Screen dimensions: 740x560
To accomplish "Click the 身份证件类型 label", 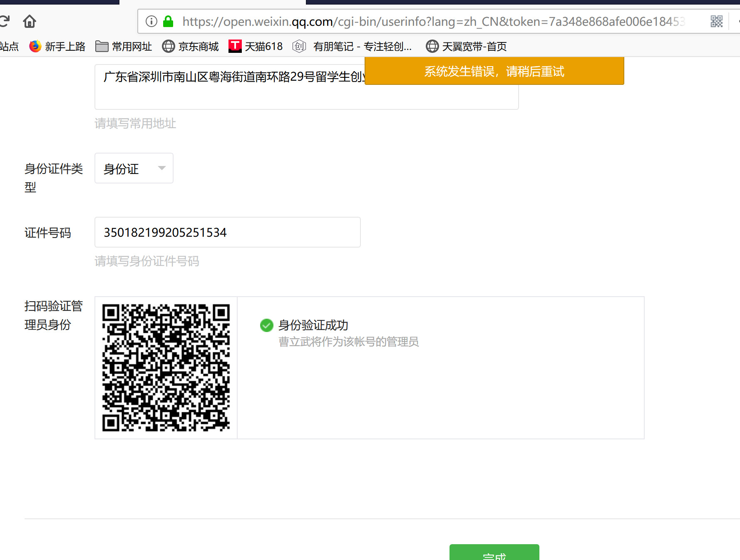I will click(x=54, y=178).
